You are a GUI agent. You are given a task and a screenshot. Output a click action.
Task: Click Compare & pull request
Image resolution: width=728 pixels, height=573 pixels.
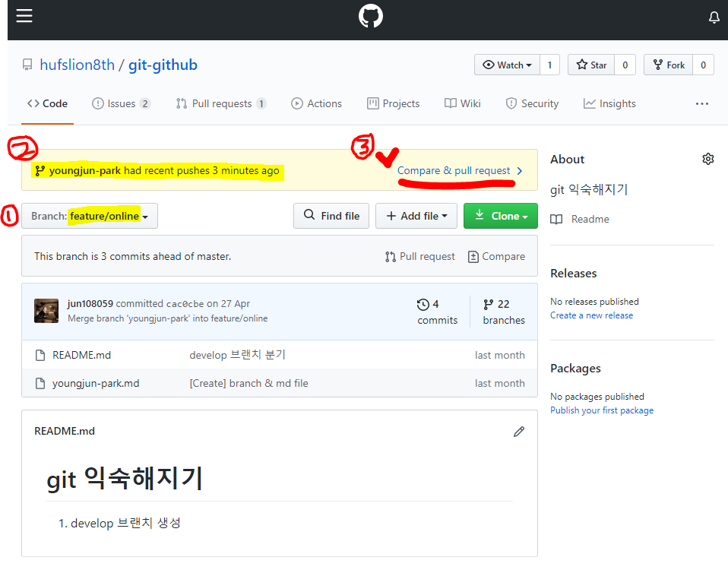tap(460, 170)
